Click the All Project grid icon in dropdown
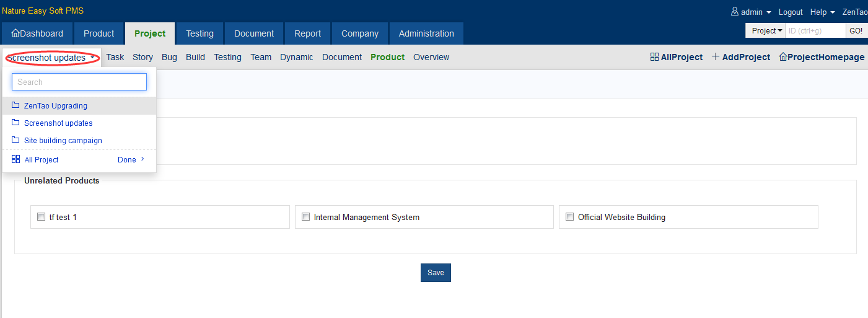 (x=16, y=159)
